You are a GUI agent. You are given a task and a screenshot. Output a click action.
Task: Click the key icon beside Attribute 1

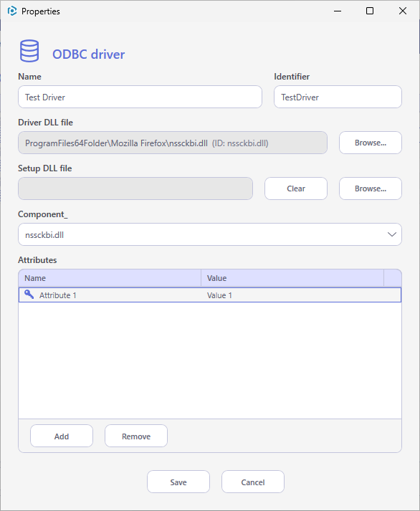coord(29,295)
